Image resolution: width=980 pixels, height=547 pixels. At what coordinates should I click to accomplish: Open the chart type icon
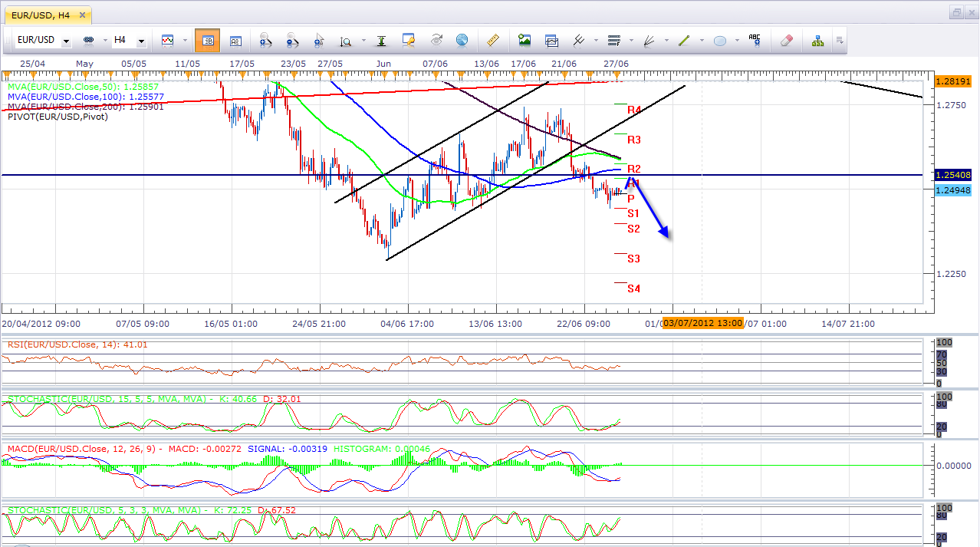[167, 40]
